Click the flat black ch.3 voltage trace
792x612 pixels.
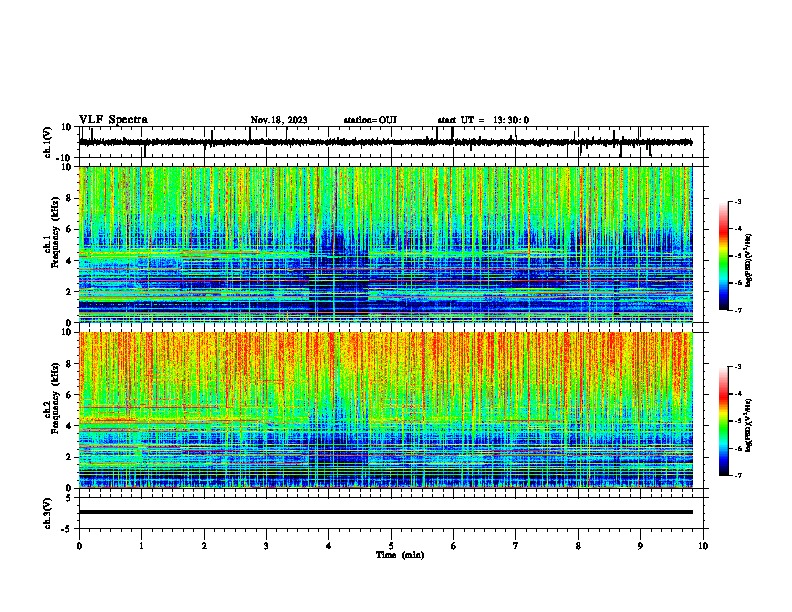[385, 512]
